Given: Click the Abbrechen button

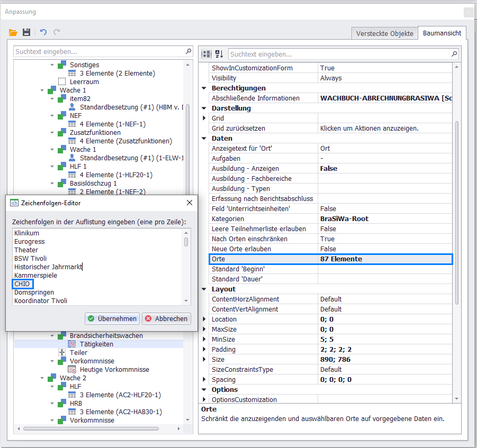Looking at the screenshot, I should [166, 318].
